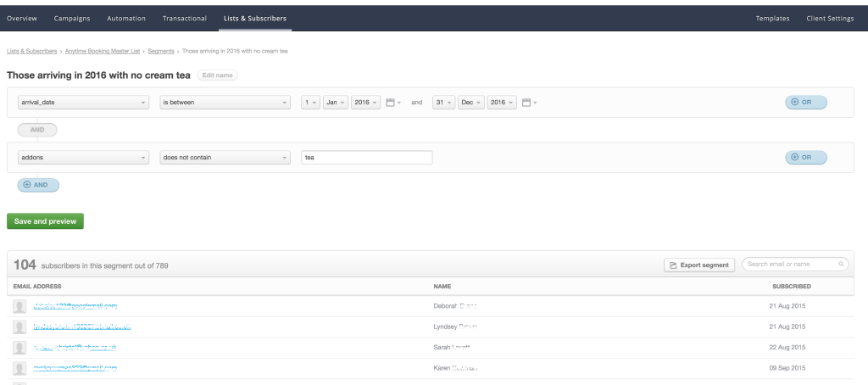
Task: Open Deborah's email address link
Action: coord(75,306)
